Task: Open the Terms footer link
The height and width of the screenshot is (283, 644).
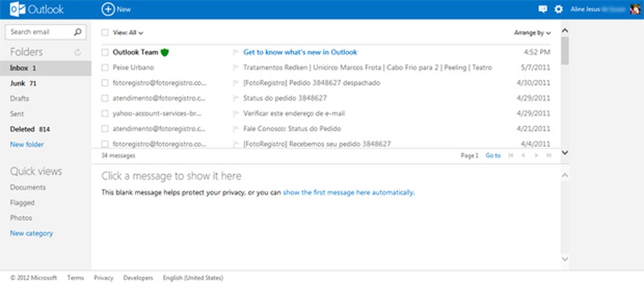Action: point(75,278)
